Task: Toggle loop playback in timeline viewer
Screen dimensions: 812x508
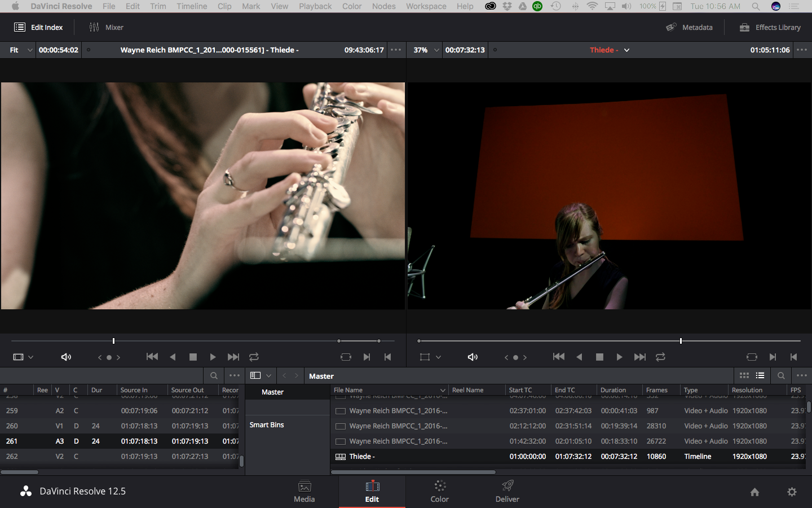Action: point(660,357)
